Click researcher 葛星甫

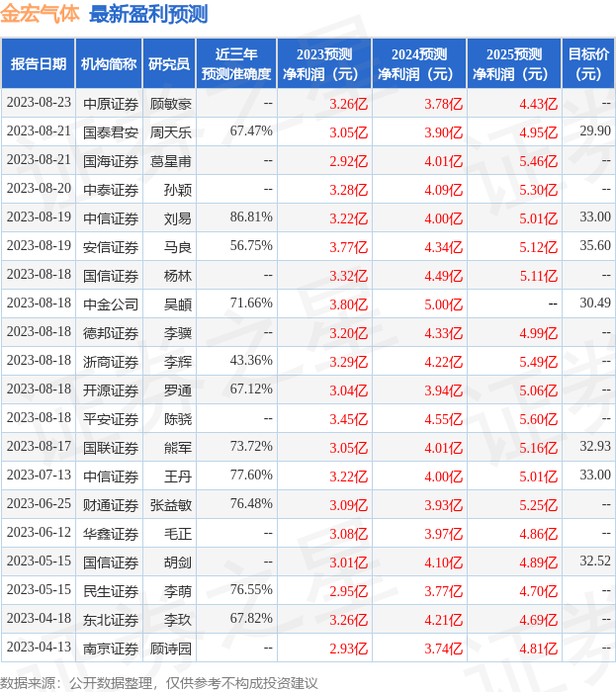pos(171,161)
